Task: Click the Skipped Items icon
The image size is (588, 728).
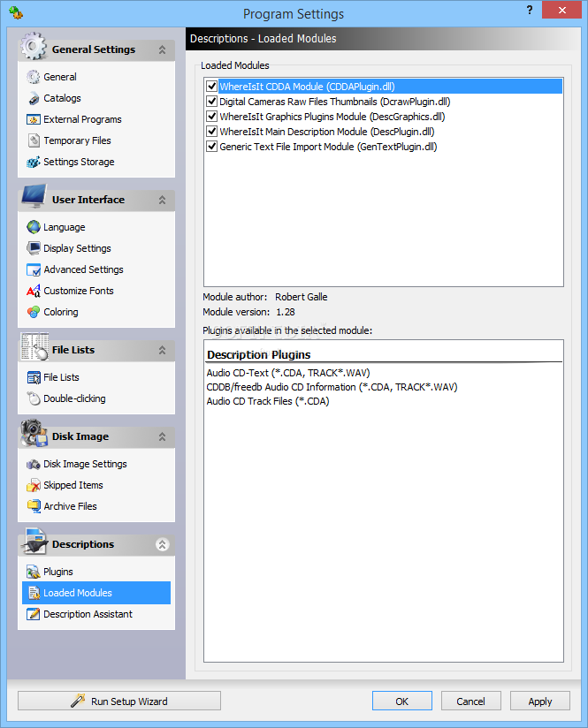Action: [x=33, y=485]
